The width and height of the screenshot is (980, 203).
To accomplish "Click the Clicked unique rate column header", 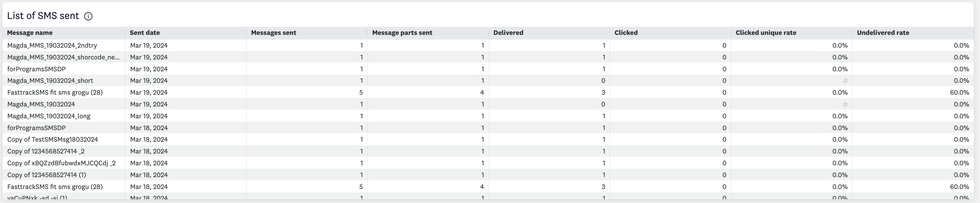I will coord(766,33).
